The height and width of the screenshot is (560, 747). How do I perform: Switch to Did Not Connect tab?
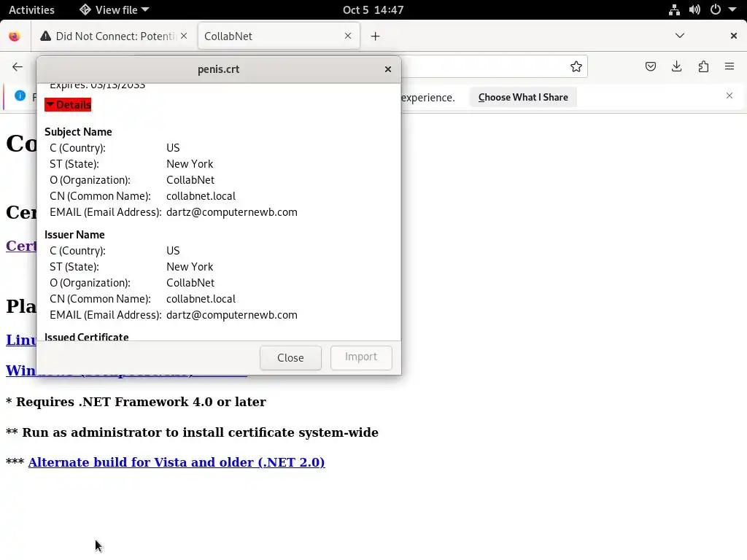[x=113, y=36]
